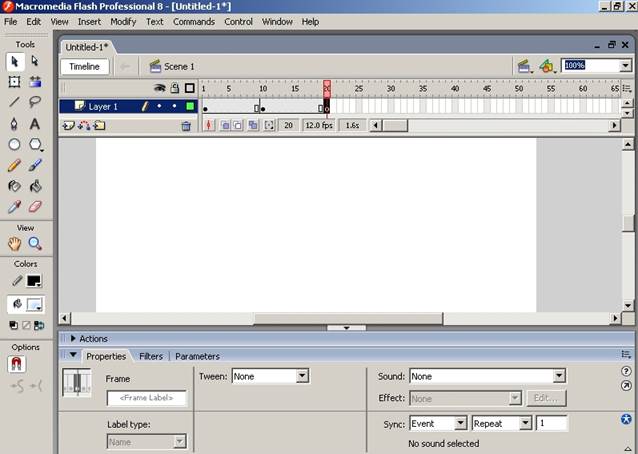Open the Modify menu
The image size is (638, 454).
click(123, 22)
